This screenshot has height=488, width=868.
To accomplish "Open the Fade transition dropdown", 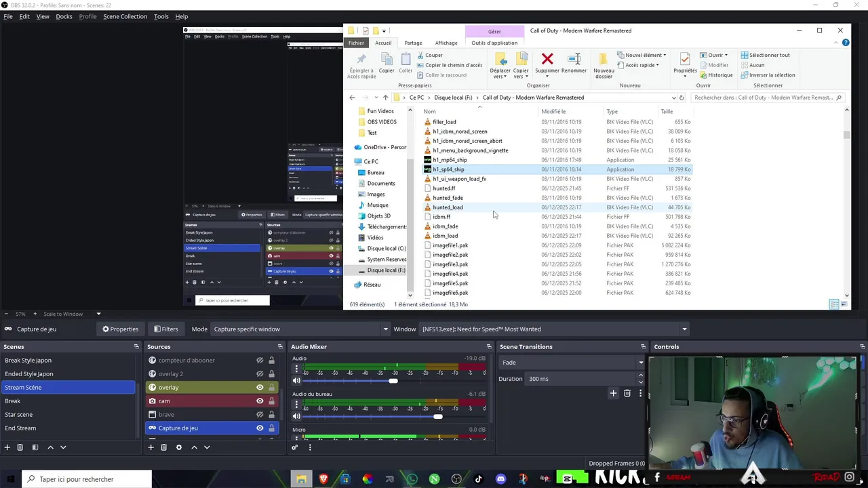I will (572, 363).
